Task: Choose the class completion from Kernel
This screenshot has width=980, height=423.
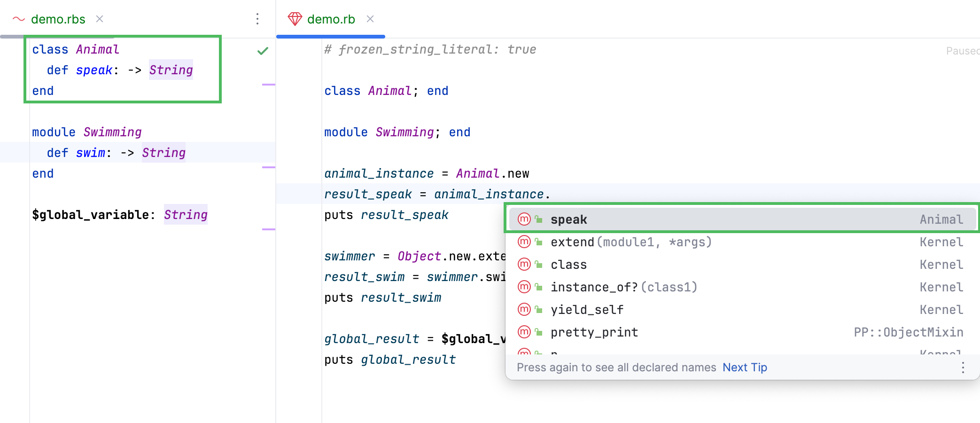Action: (x=568, y=265)
